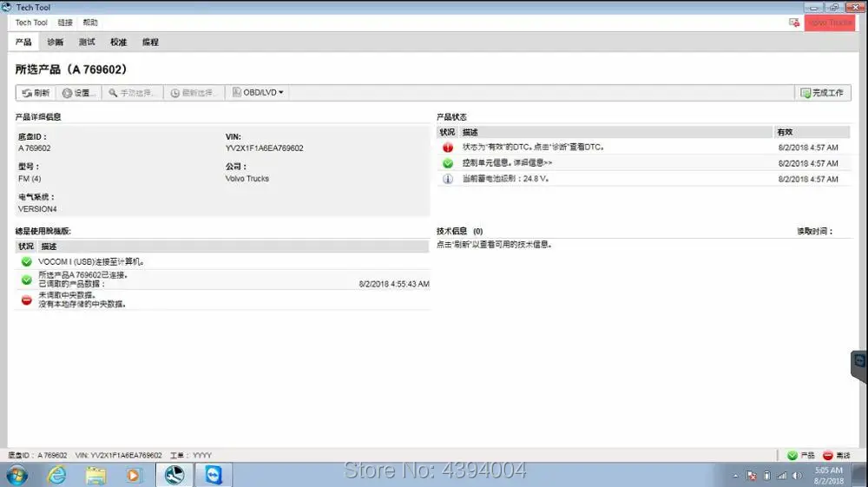Click the Tech Tool title bar app icon
Screen dimensions: 868x487
(x=7, y=7)
